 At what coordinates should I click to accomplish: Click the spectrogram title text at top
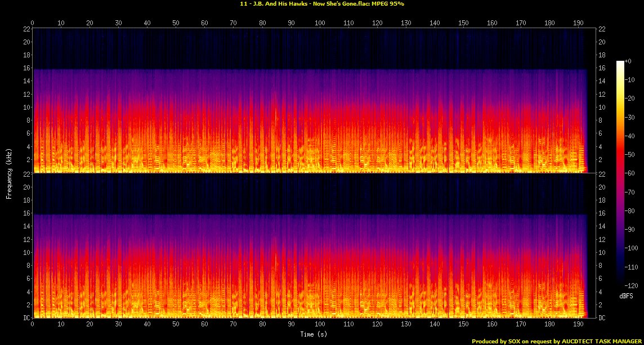point(321,4)
